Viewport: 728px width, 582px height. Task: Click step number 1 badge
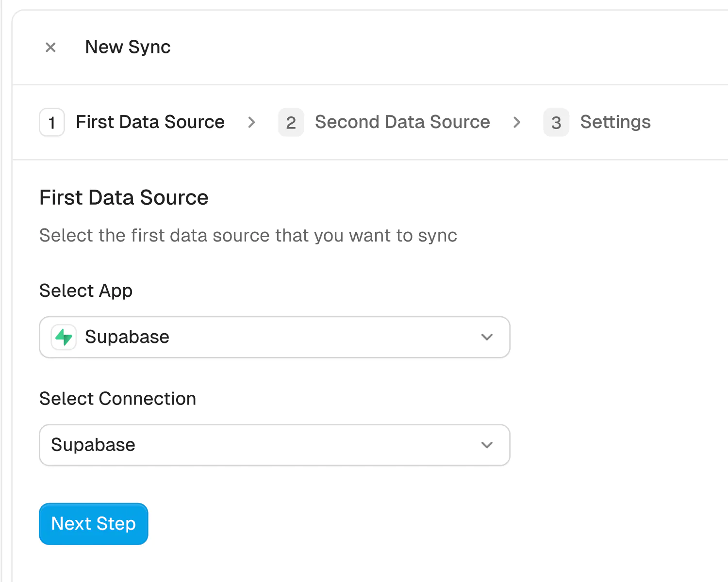point(52,122)
